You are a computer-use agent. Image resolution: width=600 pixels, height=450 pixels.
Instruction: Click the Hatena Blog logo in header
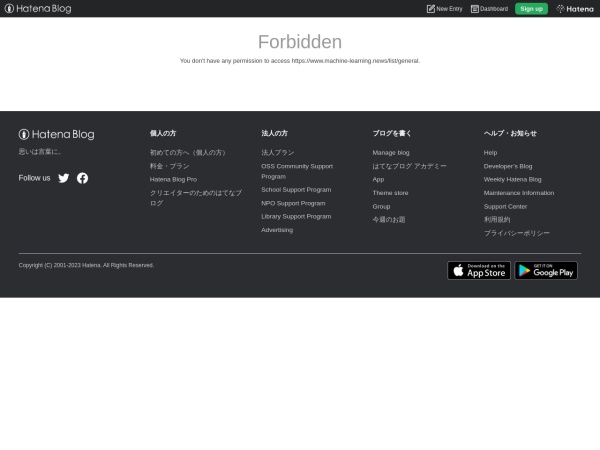pyautogui.click(x=38, y=9)
